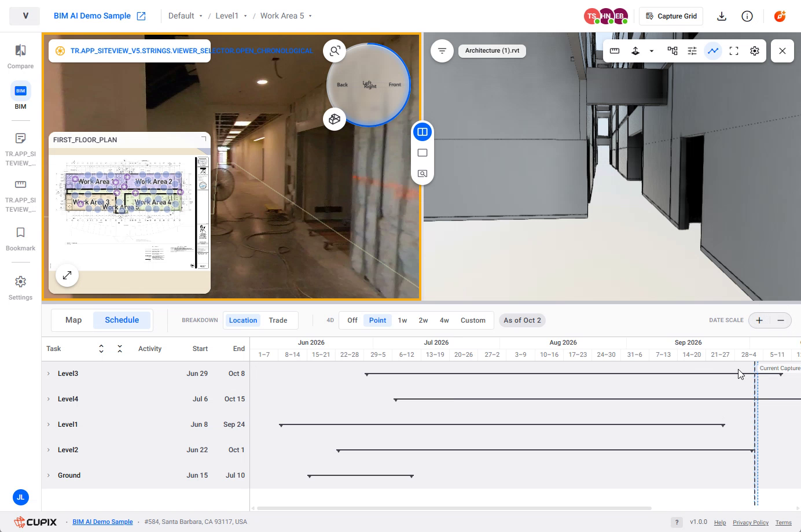Turn 4D mode Off
Viewport: 801px width, 532px height.
coord(352,320)
